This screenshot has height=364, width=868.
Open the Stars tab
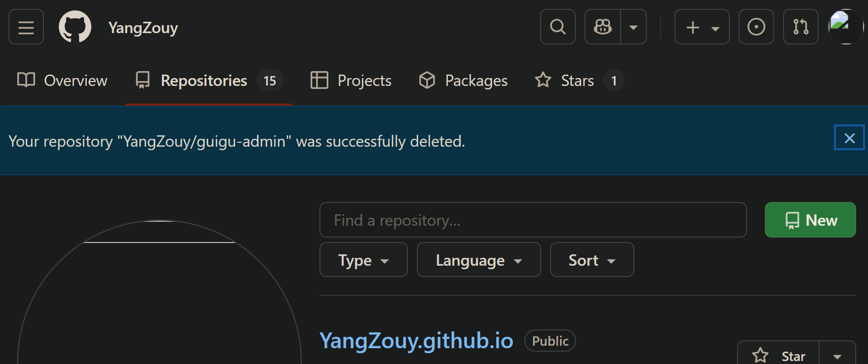(x=579, y=81)
